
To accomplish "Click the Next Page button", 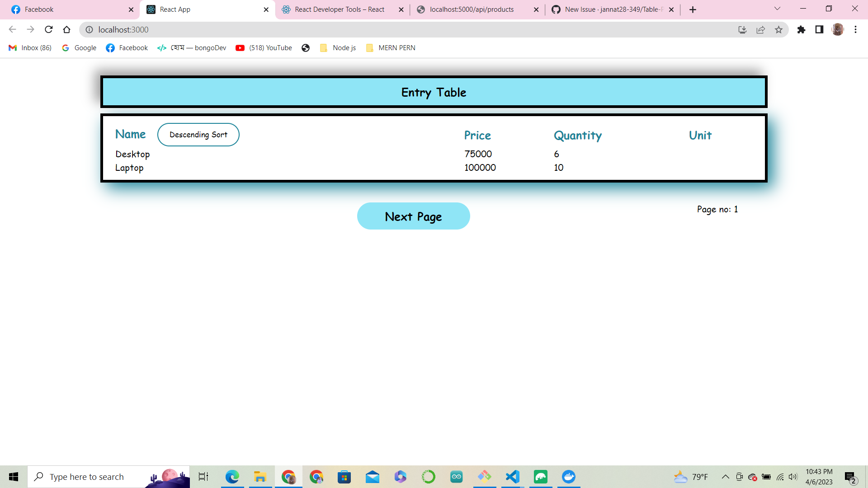I will click(413, 216).
